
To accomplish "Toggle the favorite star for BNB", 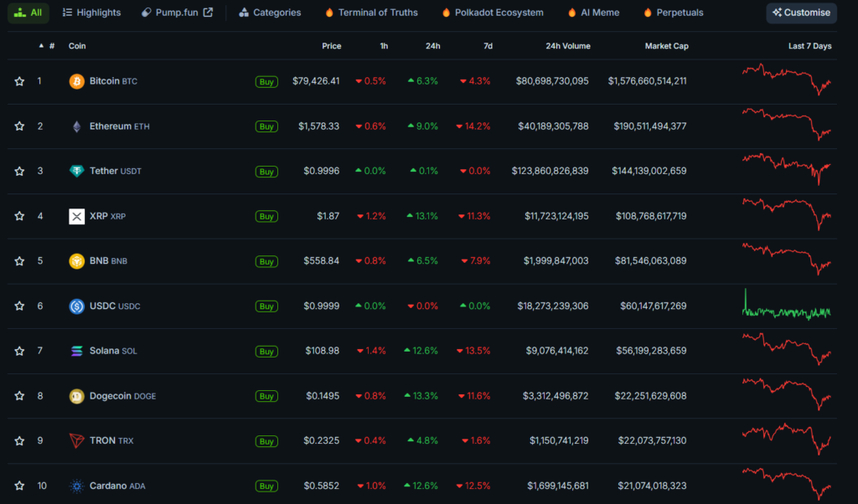I will coord(19,261).
